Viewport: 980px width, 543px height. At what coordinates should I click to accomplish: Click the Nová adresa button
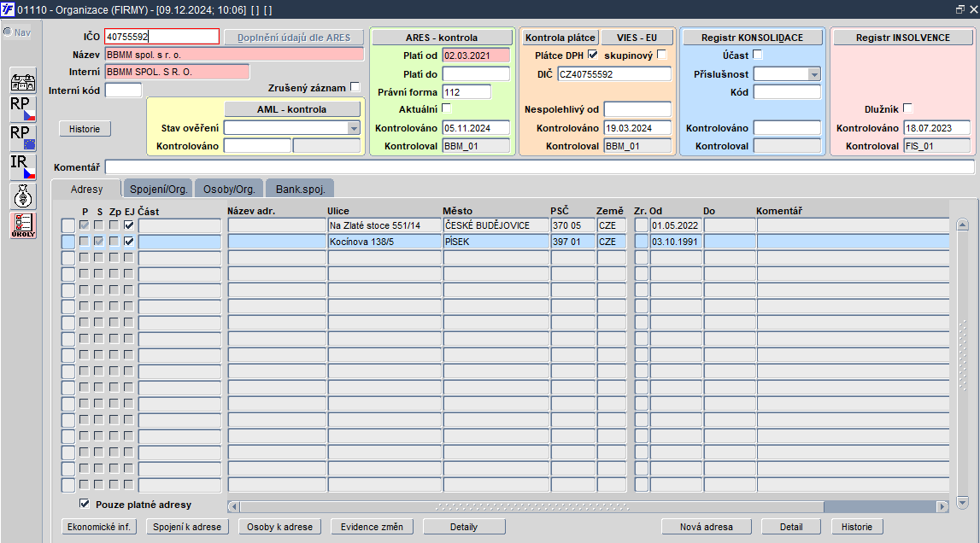(x=707, y=527)
